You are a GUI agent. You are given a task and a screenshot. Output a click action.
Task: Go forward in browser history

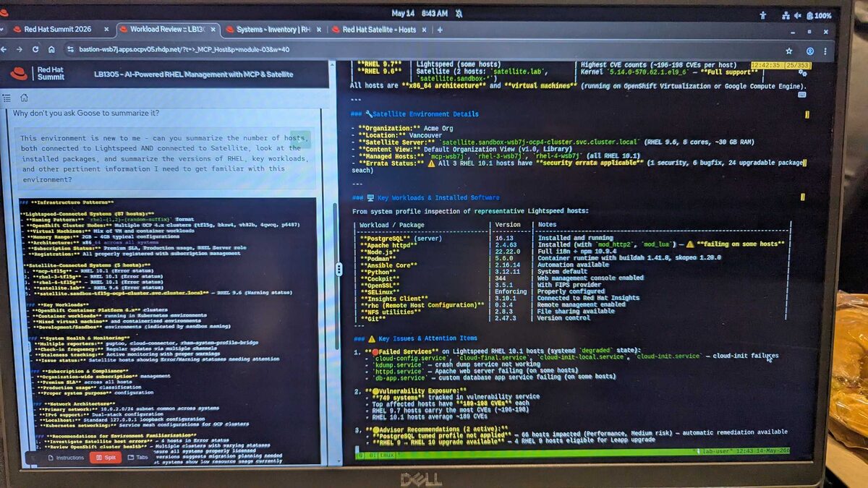pos(20,50)
